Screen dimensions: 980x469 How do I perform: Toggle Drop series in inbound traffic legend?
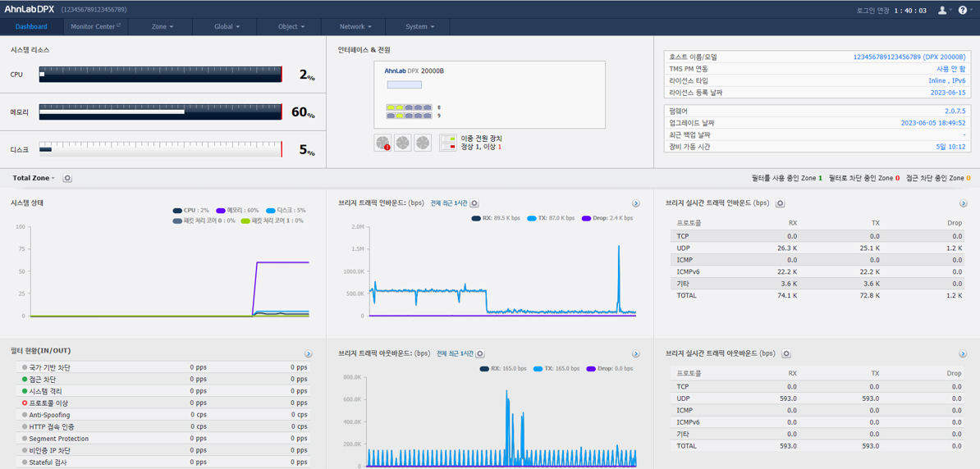(x=607, y=219)
